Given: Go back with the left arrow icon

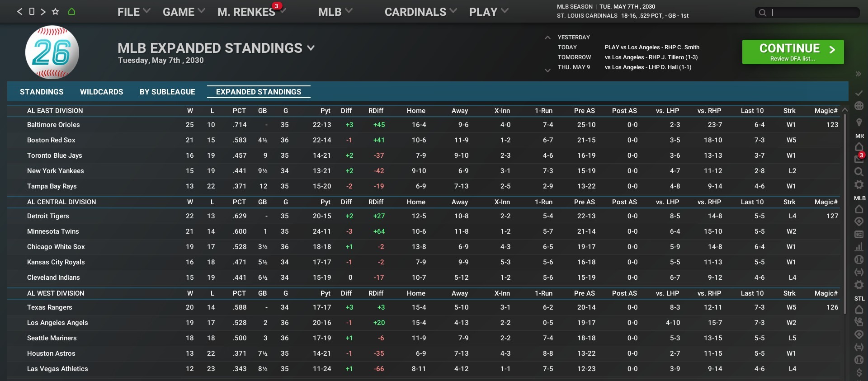Looking at the screenshot, I should pos(19,12).
